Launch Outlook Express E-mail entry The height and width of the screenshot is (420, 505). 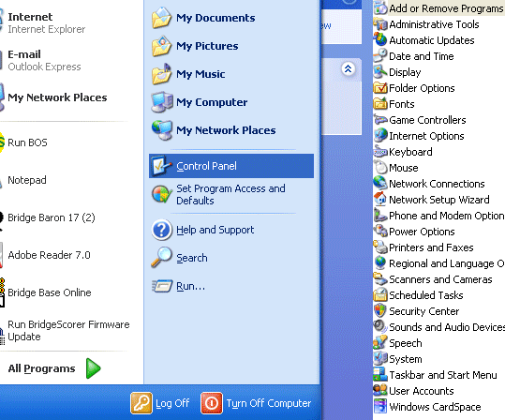(x=43, y=60)
